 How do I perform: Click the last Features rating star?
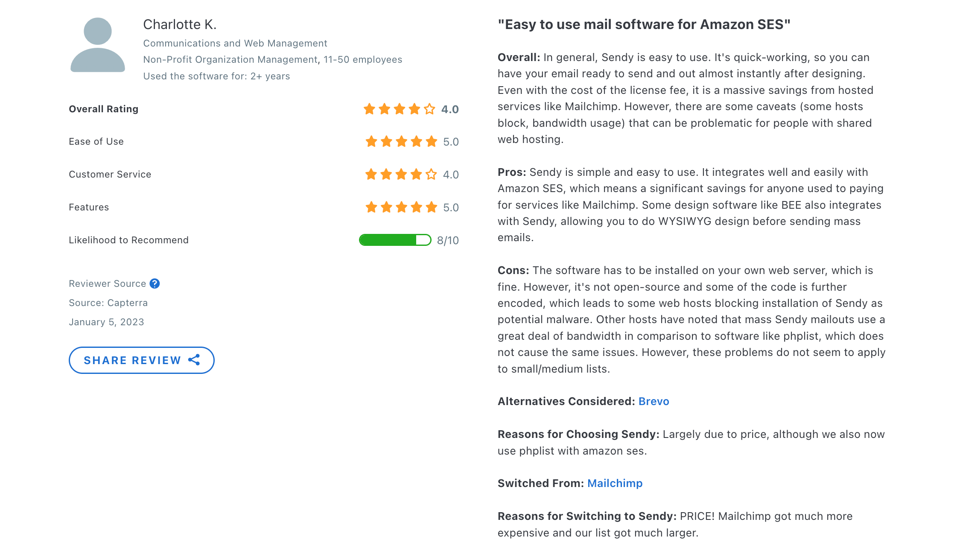(432, 207)
